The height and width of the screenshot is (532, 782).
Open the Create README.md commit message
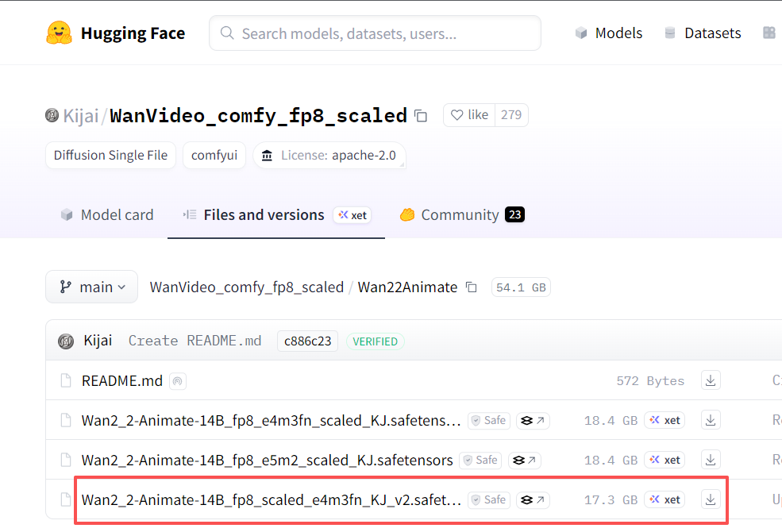(195, 341)
